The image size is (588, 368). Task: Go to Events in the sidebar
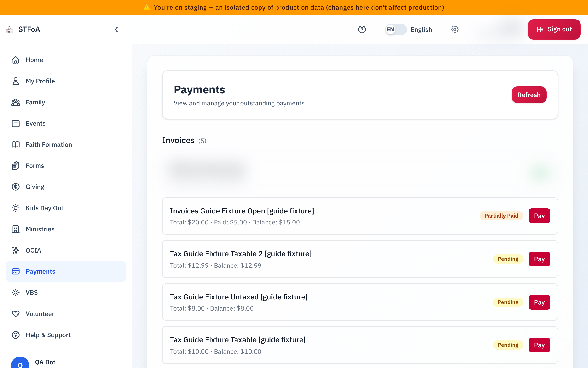(66, 124)
